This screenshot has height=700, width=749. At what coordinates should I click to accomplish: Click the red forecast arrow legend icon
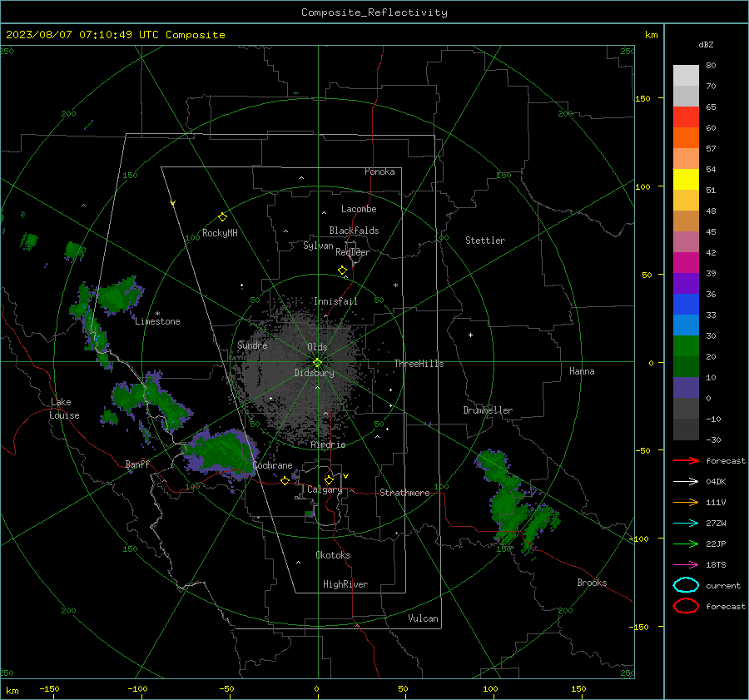point(686,460)
